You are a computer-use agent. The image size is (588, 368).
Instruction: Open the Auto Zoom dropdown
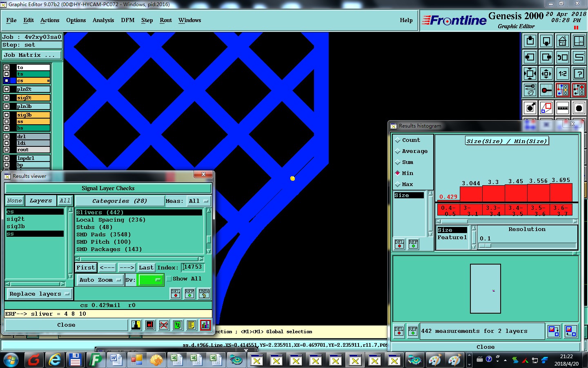[x=100, y=280]
